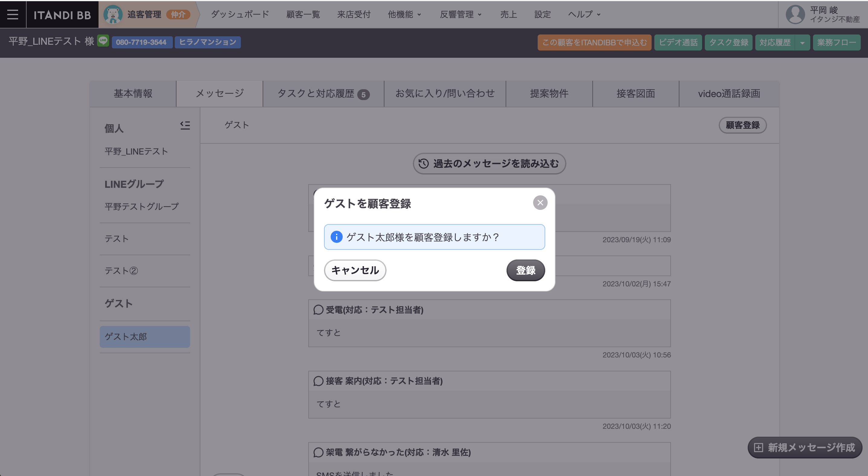Image resolution: width=868 pixels, height=476 pixels.
Task: Click the 平岡 峻 user name
Action: (x=824, y=10)
